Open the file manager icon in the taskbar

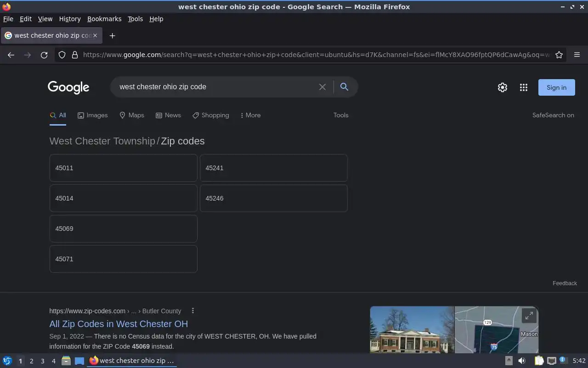[66, 361]
